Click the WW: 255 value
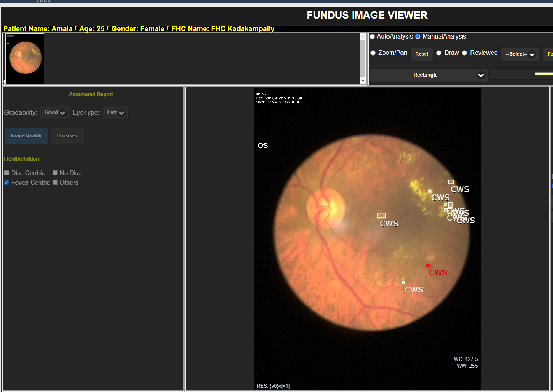553x392 pixels. point(467,366)
